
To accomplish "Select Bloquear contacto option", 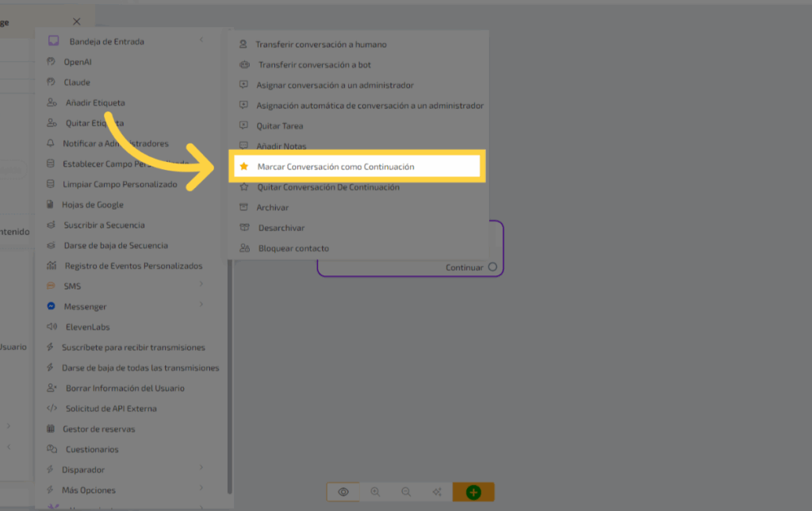I will tap(293, 248).
